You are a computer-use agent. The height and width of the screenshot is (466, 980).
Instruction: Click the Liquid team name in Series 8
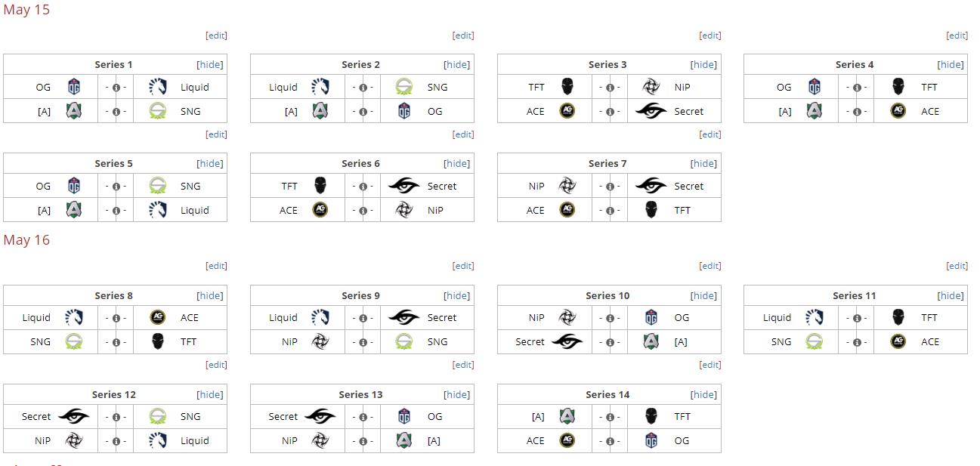point(36,318)
